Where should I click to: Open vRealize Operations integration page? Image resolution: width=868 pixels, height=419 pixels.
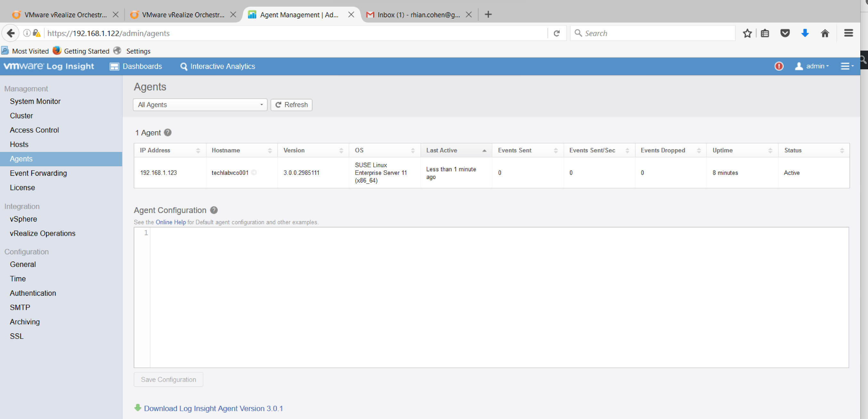pyautogui.click(x=42, y=234)
